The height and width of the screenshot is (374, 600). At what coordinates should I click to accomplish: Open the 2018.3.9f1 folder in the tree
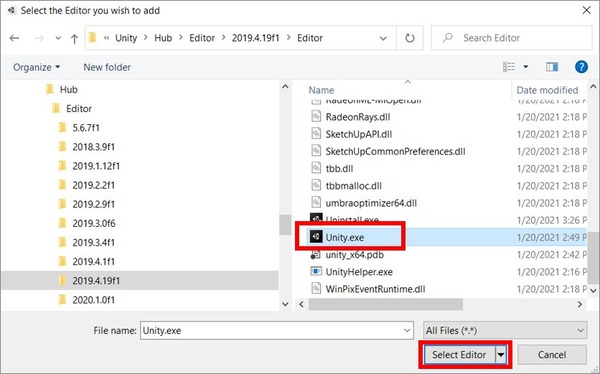(94, 147)
